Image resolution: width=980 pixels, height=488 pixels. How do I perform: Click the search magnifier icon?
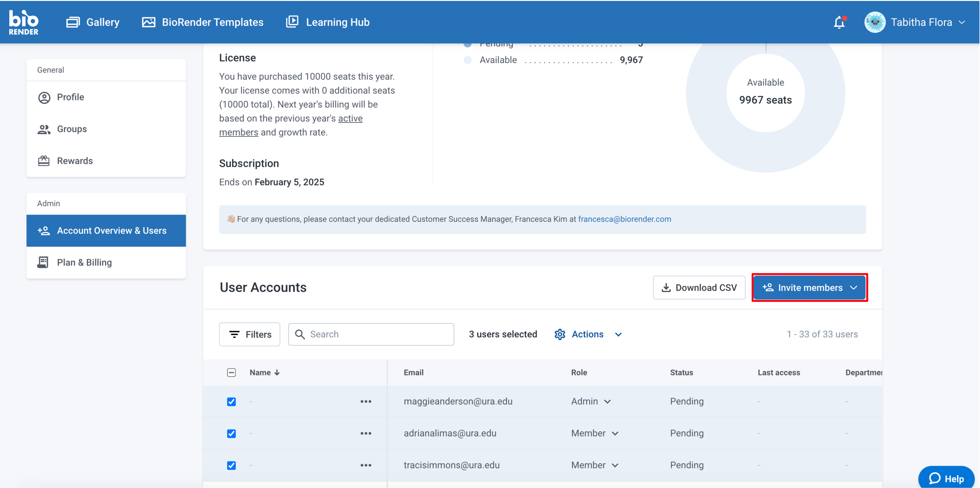[x=300, y=334]
